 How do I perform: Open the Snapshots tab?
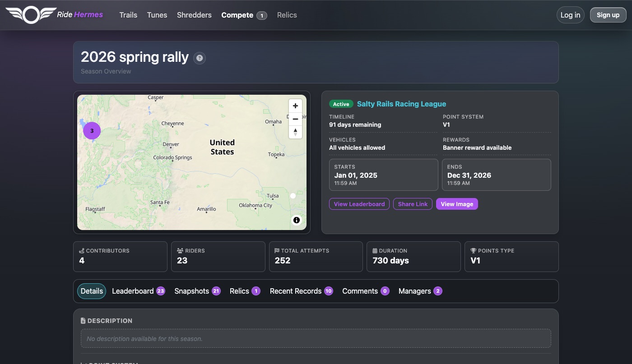(x=197, y=291)
